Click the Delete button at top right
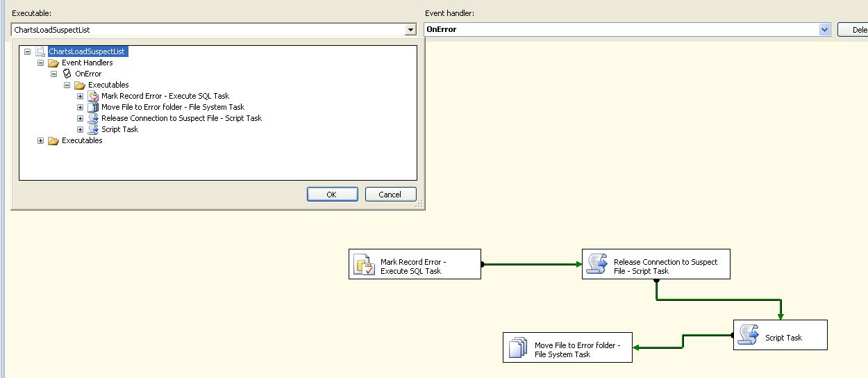The width and height of the screenshot is (868, 378). (854, 30)
